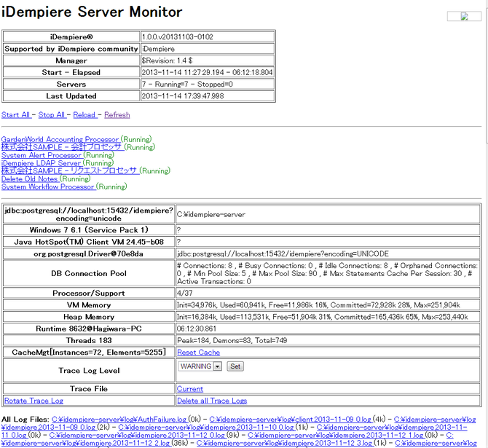Open the Trace Log Level WARNING dropdown
The image size is (488, 448).
click(x=200, y=366)
